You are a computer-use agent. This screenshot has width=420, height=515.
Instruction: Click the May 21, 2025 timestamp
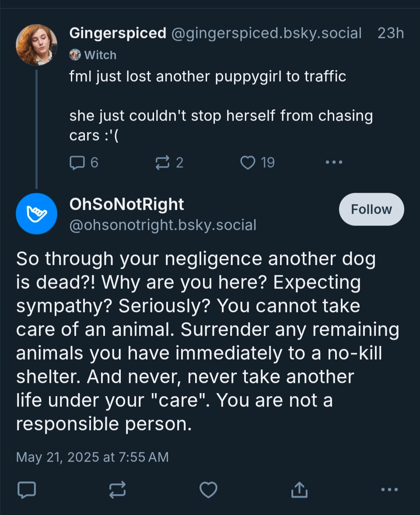coord(92,457)
